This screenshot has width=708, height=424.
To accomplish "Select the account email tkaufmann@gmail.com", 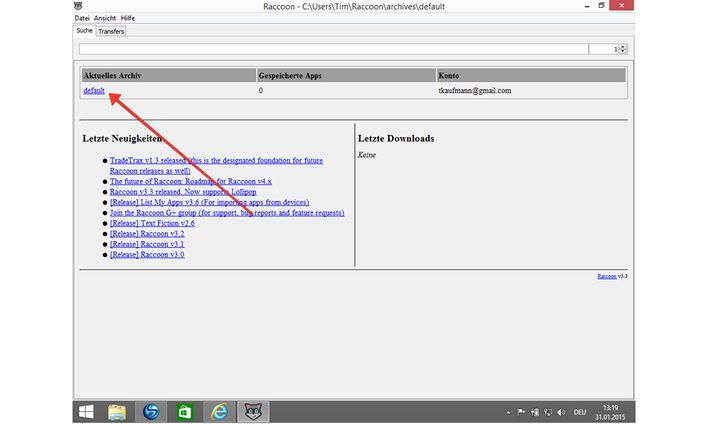I will pyautogui.click(x=475, y=90).
